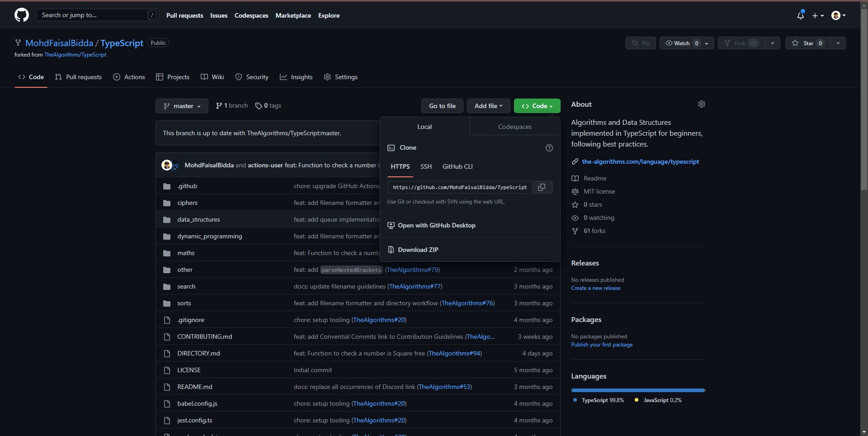Screen dimensions: 868x436
Task: Copy the HTTPS clone URL
Action: pos(542,187)
